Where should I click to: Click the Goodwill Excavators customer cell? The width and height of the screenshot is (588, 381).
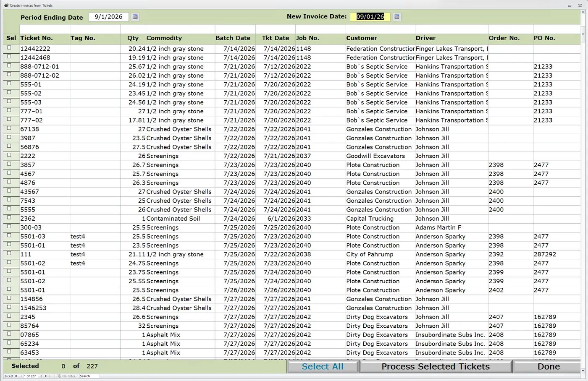[x=380, y=156]
